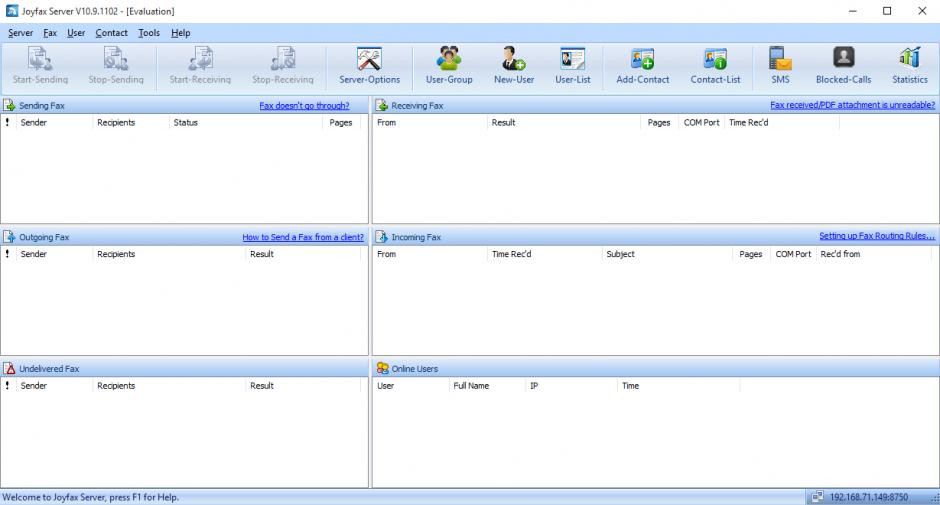Open the User menu

click(76, 33)
